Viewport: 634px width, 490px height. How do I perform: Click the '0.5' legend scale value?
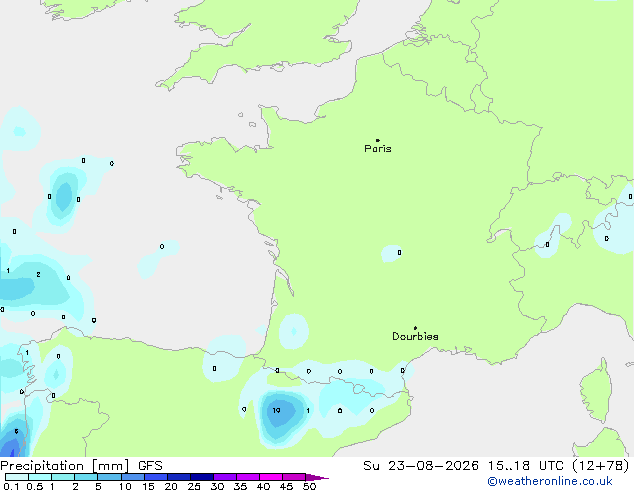click(x=35, y=486)
